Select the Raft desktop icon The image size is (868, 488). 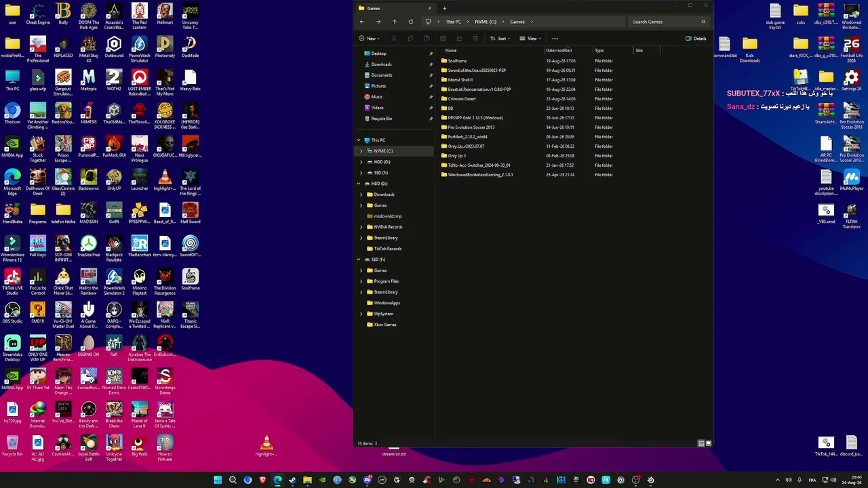point(114,346)
